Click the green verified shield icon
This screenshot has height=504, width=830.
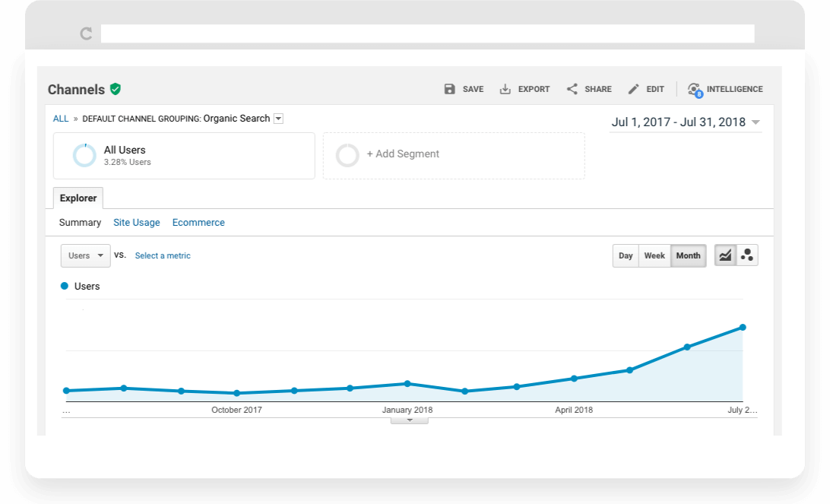click(116, 89)
